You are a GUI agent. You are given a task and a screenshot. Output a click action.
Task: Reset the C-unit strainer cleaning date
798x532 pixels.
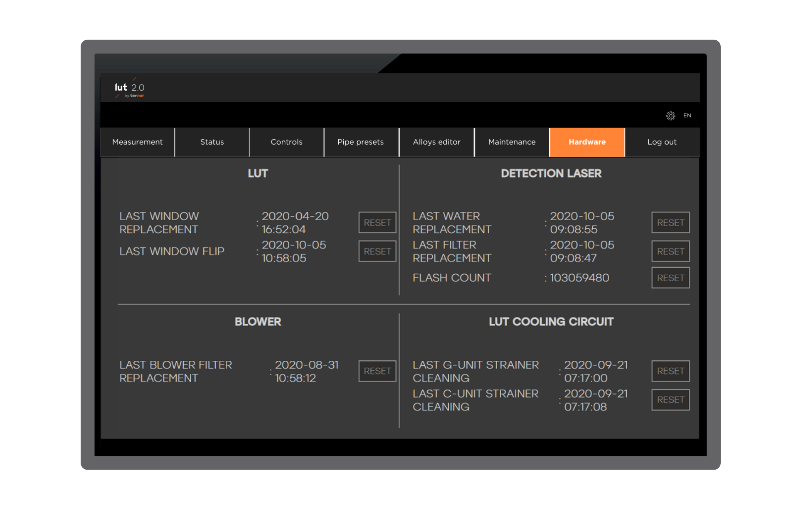pos(670,400)
